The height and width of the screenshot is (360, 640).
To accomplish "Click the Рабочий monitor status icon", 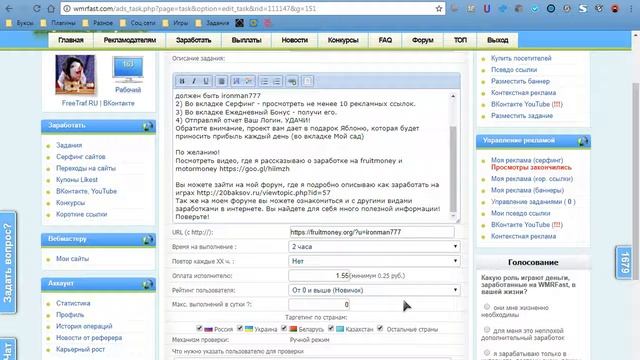I will click(x=128, y=70).
